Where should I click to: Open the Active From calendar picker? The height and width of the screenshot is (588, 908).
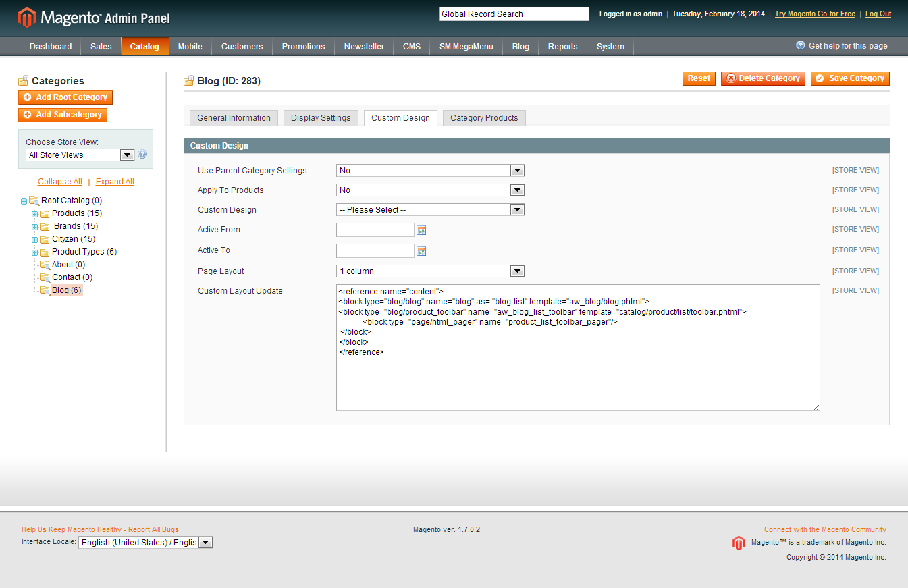421,230
